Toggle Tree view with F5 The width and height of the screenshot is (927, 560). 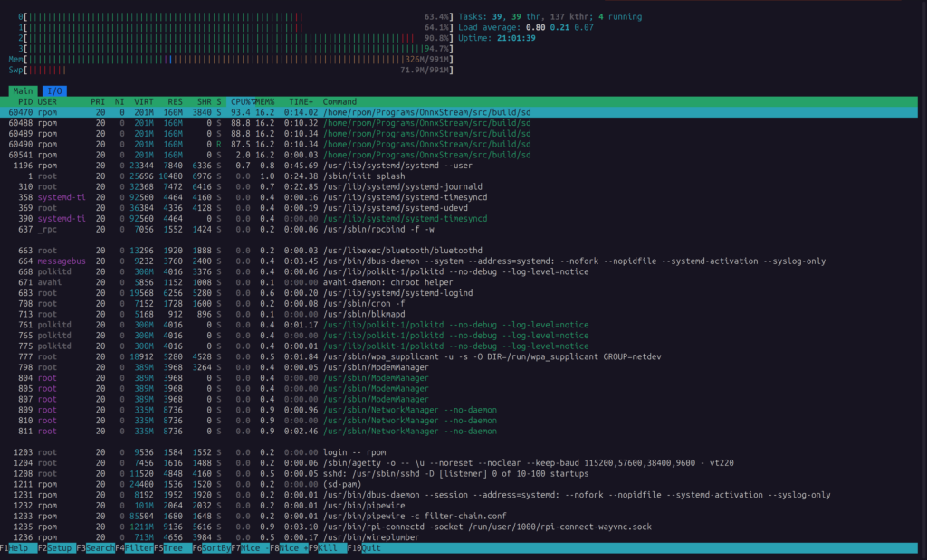(173, 548)
